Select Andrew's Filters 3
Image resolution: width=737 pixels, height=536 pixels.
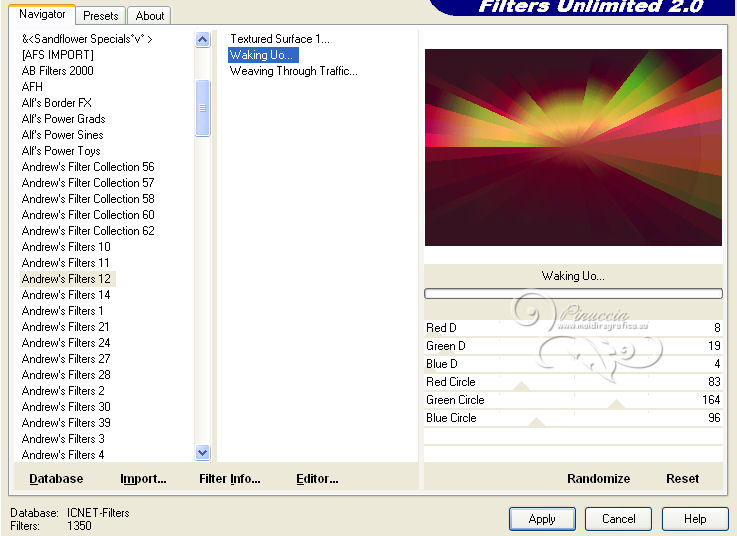[63, 439]
